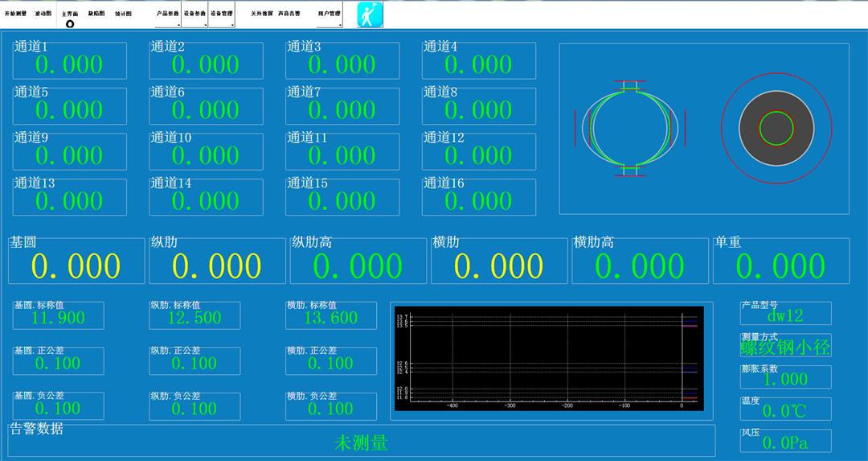Expand the 设备管理 dropdown menu

coord(222,14)
